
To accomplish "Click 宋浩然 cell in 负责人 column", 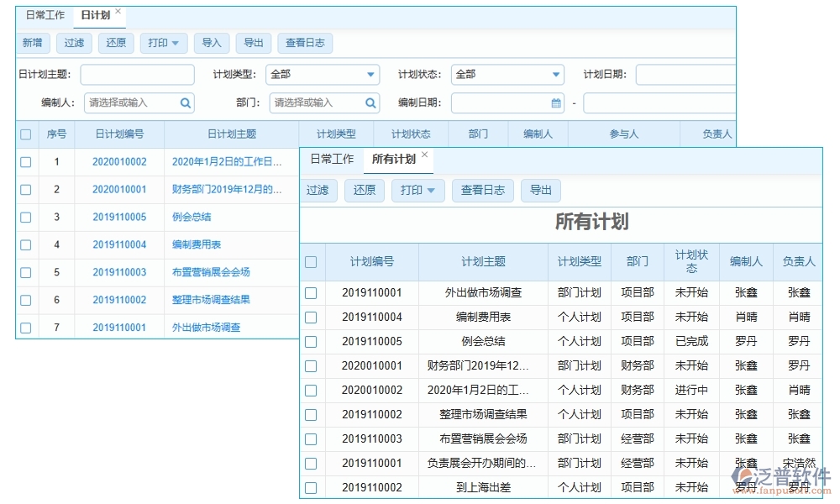I will pyautogui.click(x=800, y=464).
